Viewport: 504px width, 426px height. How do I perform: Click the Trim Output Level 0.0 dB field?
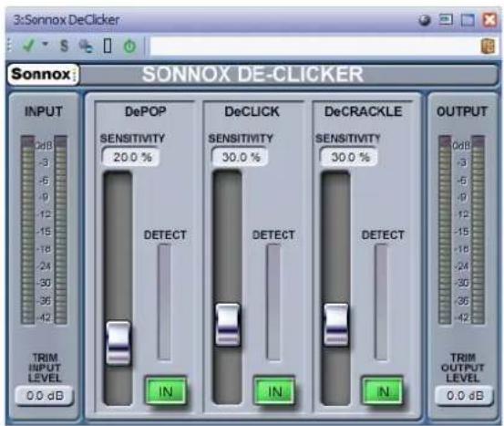464,395
